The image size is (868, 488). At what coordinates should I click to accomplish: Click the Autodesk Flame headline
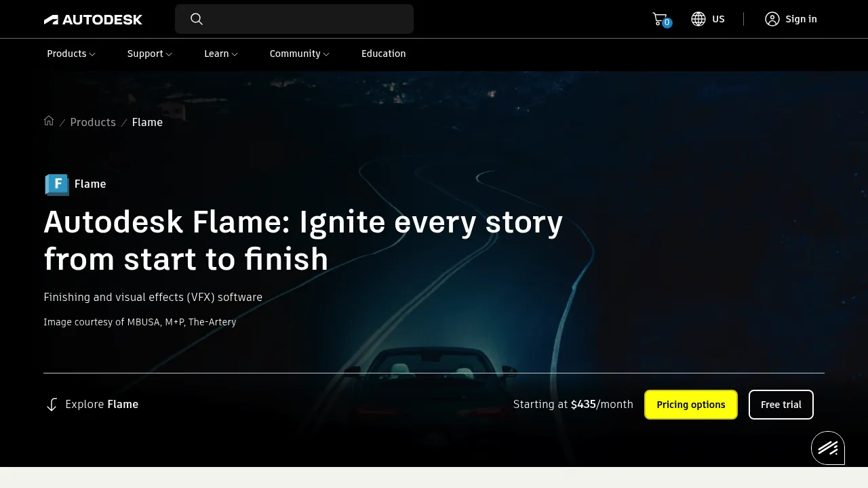(303, 240)
